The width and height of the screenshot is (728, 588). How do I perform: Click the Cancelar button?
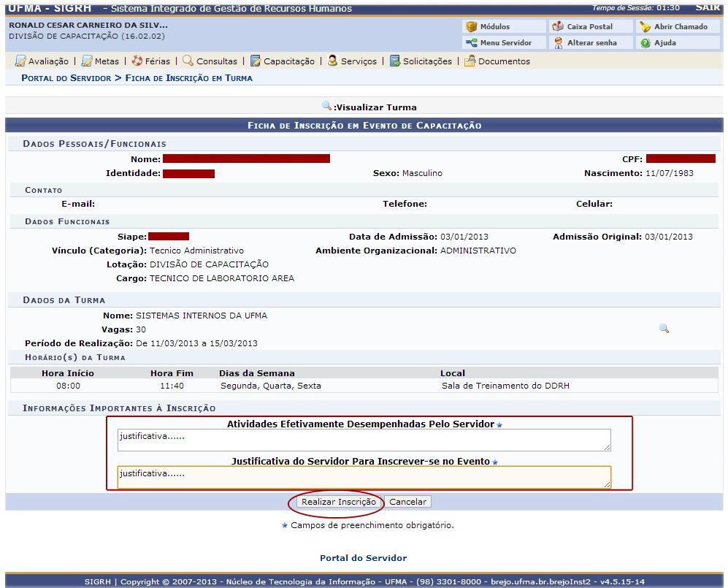coord(407,502)
